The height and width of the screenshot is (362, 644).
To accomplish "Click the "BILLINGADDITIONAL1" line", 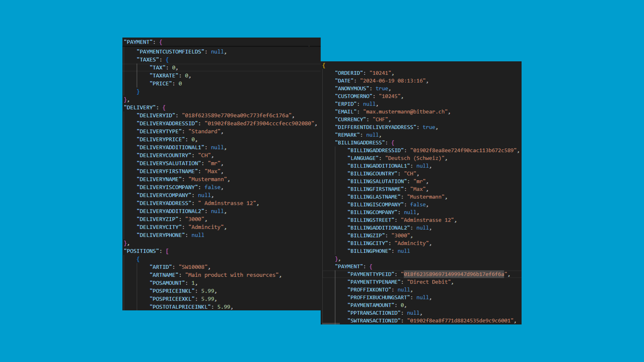I will pos(389,166).
